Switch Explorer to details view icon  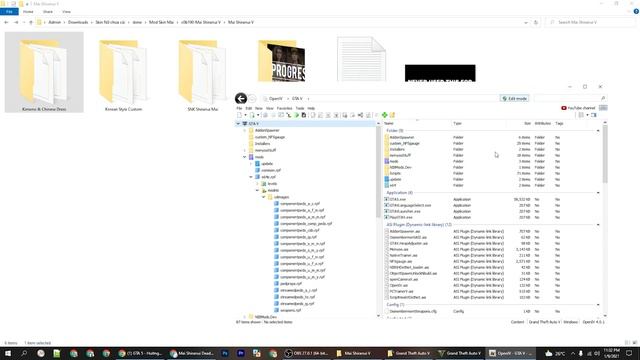click(627, 343)
